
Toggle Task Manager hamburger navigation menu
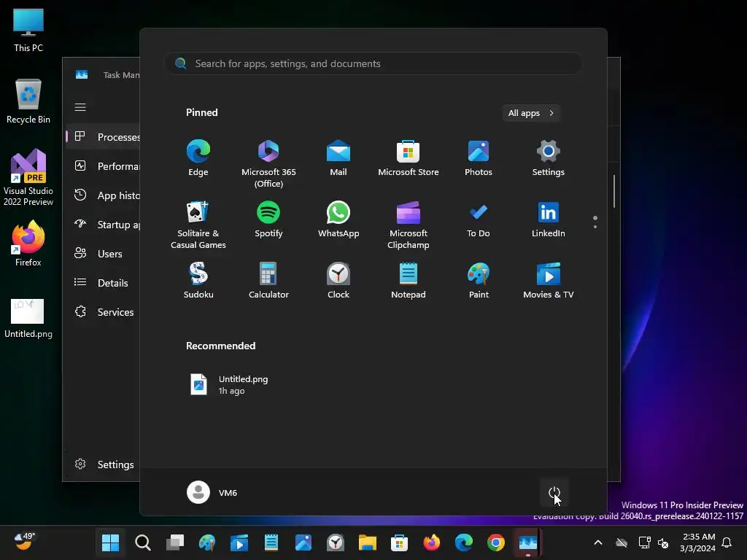click(x=80, y=107)
